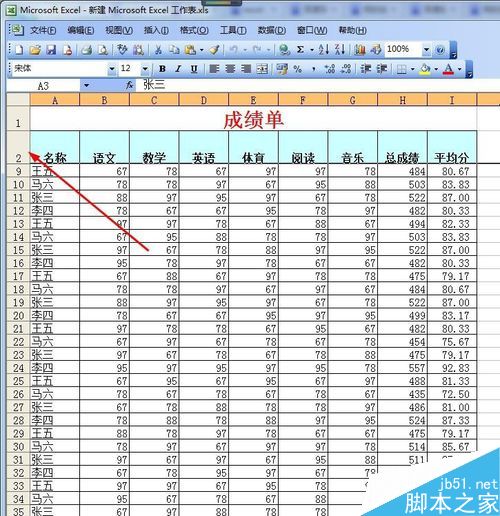Toggle Center alignment
The height and width of the screenshot is (516, 500).
click(230, 69)
